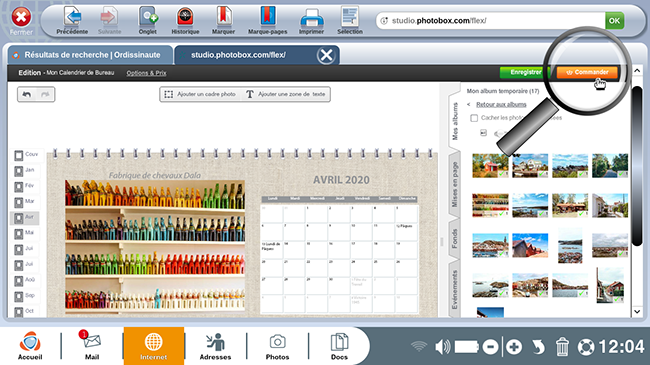Redo the last undone edit

click(x=45, y=95)
